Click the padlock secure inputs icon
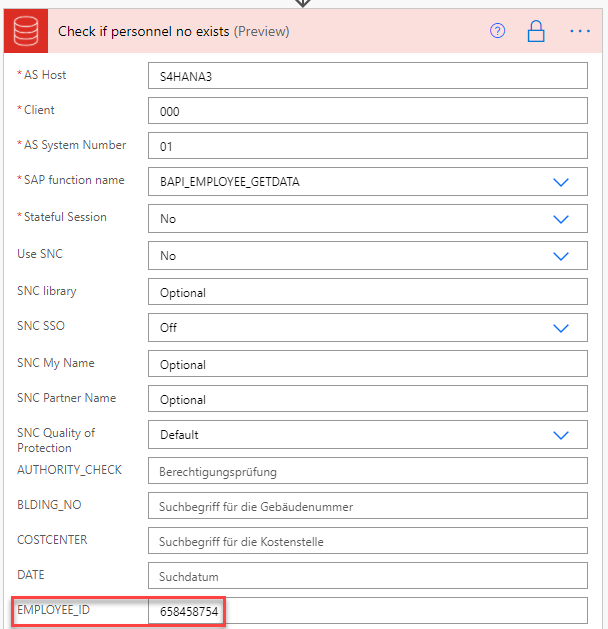This screenshot has width=608, height=629. pyautogui.click(x=536, y=31)
